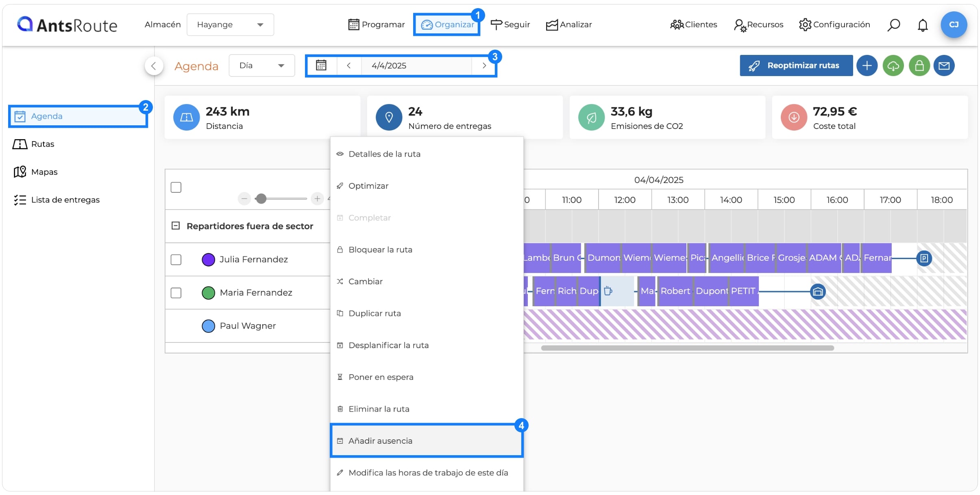Click the Dumon delivery block
980x495 pixels.
click(x=603, y=258)
